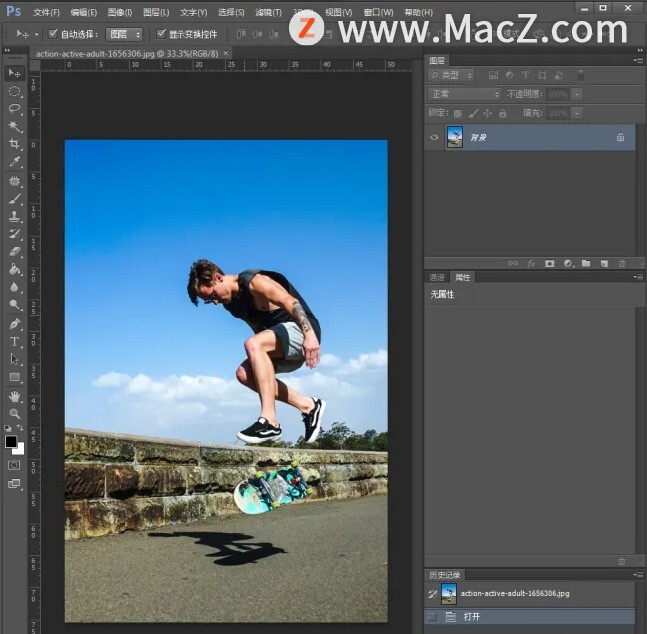This screenshot has width=647, height=634.
Task: Select the Hand tool
Action: [14, 396]
